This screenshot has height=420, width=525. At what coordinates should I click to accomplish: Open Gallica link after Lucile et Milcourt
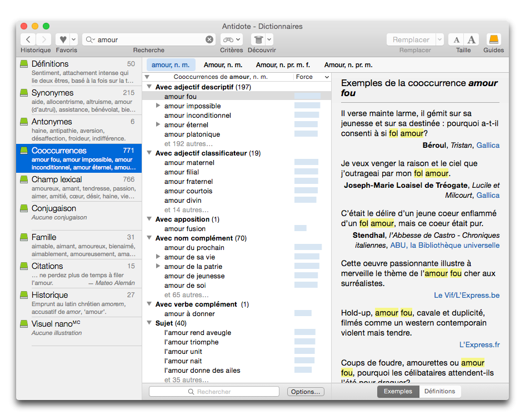click(x=488, y=195)
